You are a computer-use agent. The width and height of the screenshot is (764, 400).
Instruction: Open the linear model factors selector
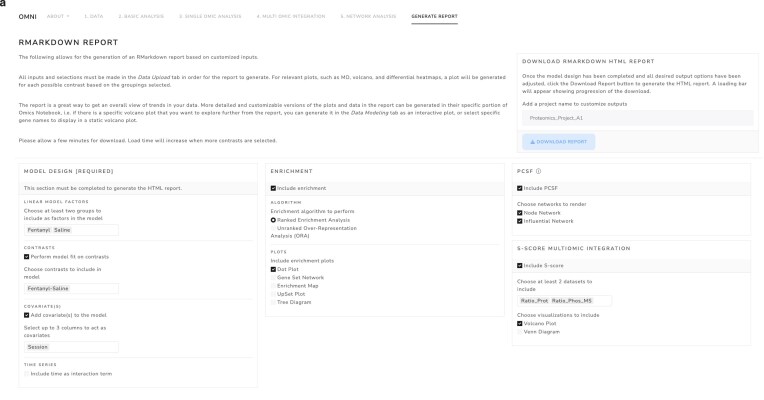pos(71,230)
